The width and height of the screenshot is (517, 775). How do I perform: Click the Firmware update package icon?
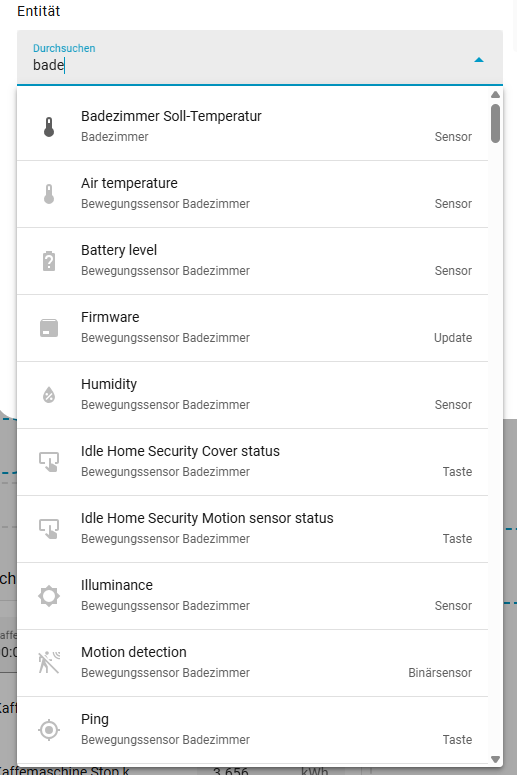[49, 328]
